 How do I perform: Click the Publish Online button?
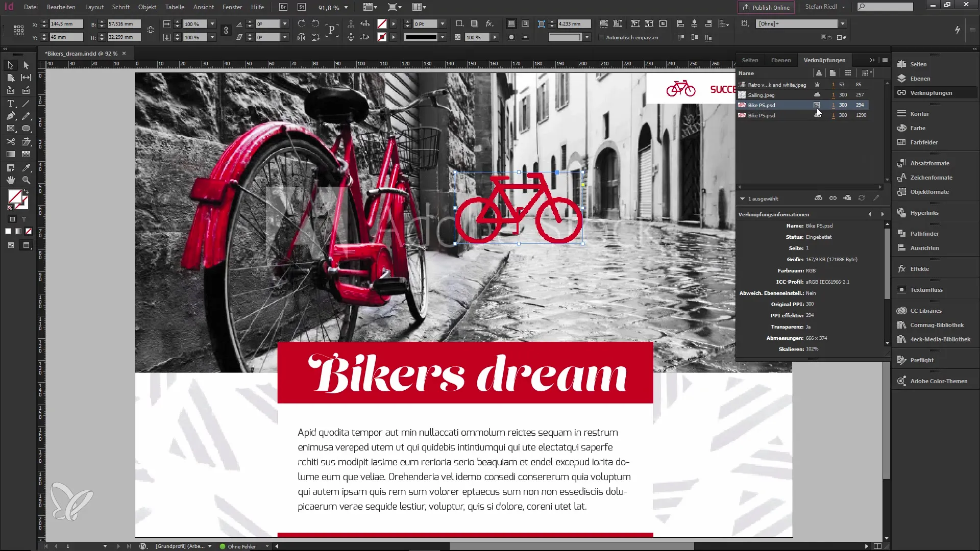(x=766, y=7)
